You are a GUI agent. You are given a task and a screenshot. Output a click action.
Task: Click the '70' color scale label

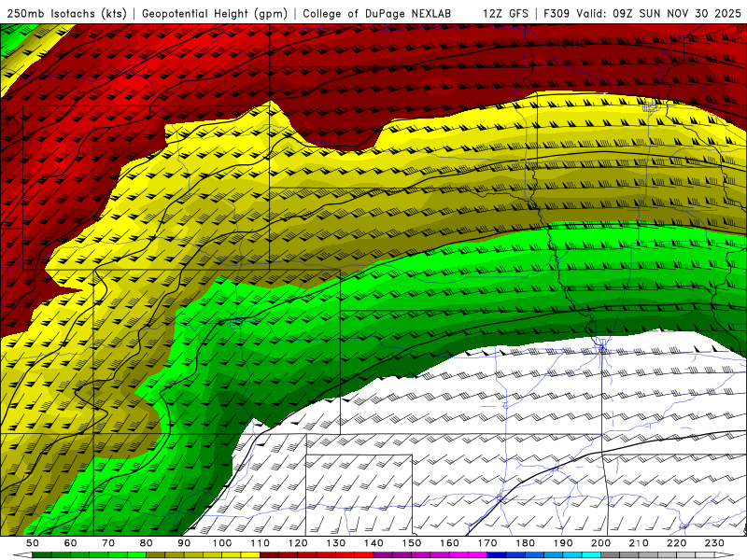[x=108, y=543]
